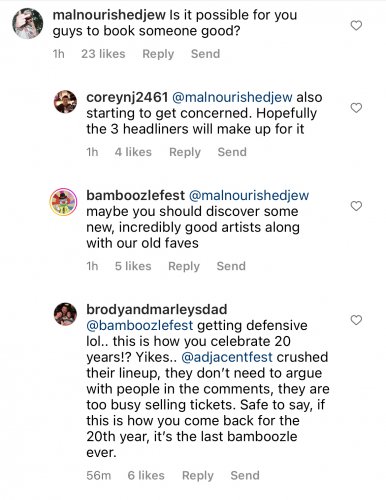Send the 56m-old comment

point(245,475)
